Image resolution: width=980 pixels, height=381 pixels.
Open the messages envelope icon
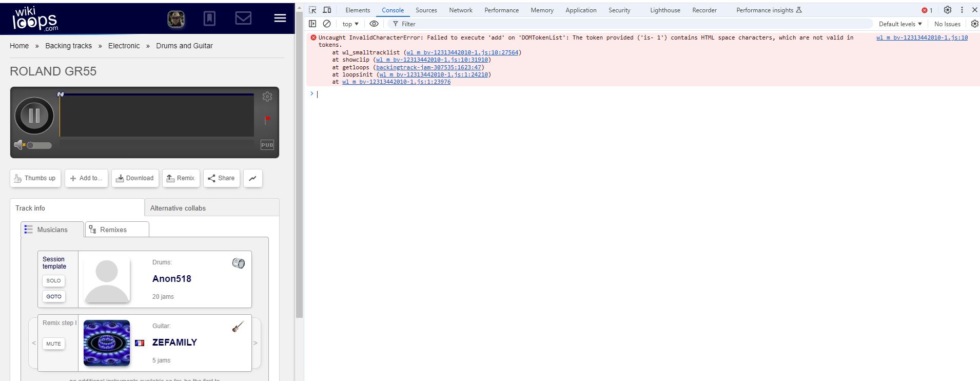243,18
